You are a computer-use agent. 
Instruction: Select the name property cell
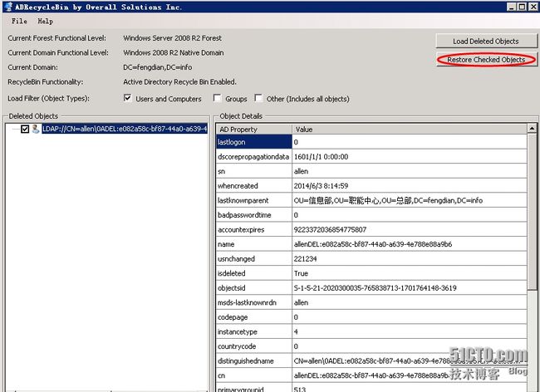(254, 244)
